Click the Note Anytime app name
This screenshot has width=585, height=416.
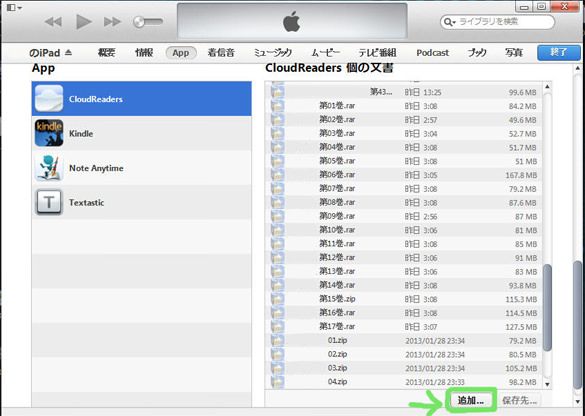[x=96, y=168]
